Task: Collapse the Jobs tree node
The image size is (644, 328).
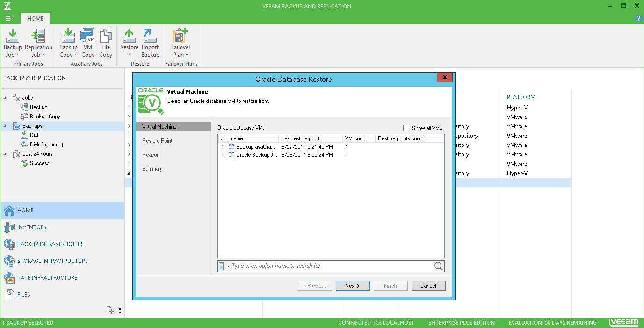Action: (5, 98)
